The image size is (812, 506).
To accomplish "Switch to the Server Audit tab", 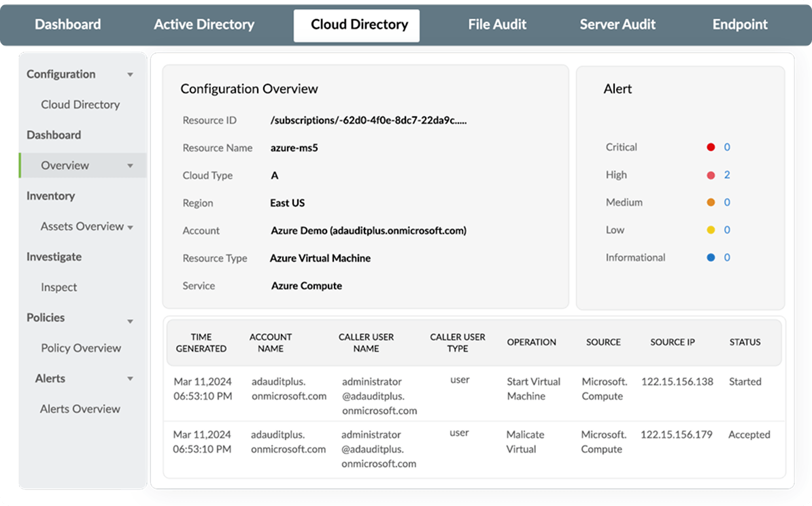I will 618,24.
